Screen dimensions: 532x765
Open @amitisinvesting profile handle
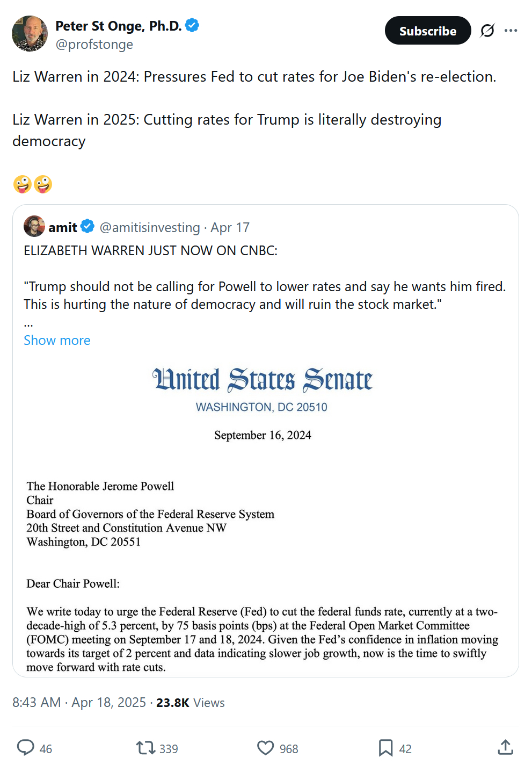point(150,228)
